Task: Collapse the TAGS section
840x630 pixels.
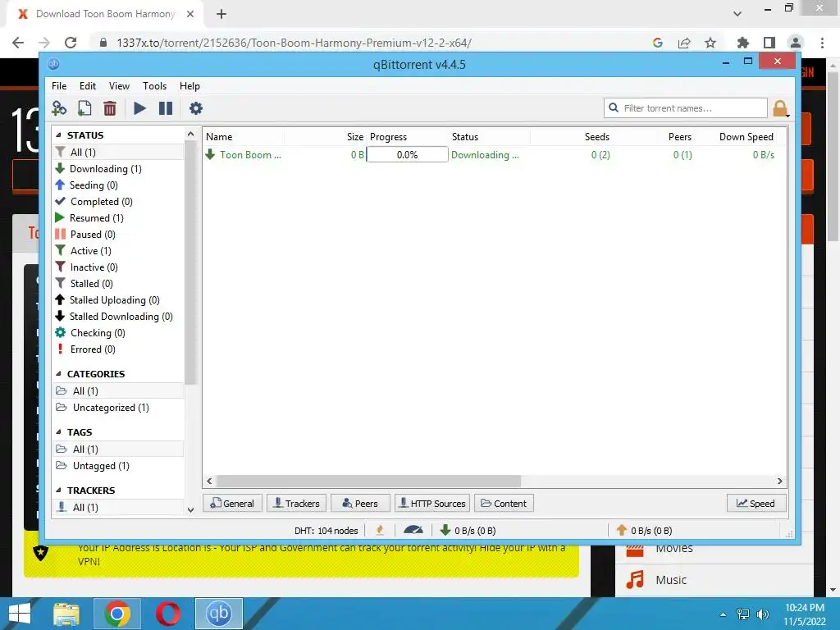Action: 58,431
